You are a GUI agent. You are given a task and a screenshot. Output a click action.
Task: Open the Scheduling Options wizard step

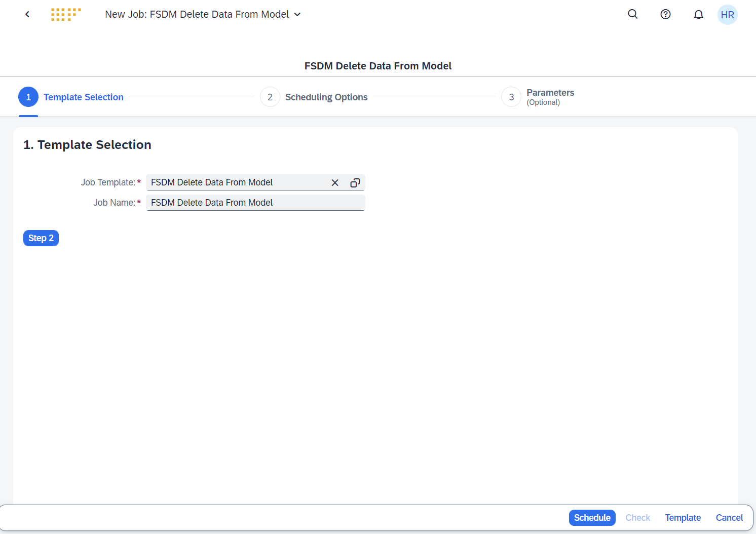click(326, 97)
